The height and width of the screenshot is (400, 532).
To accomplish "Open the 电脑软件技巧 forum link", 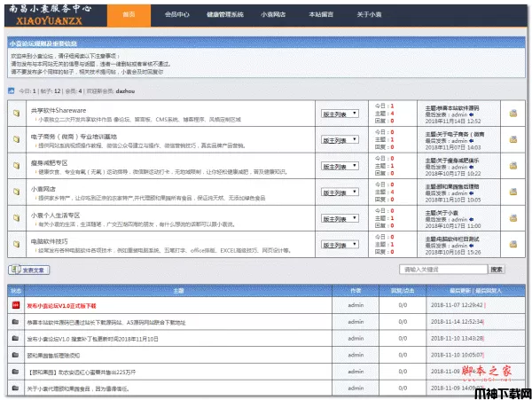I will pyautogui.click(x=49, y=241).
